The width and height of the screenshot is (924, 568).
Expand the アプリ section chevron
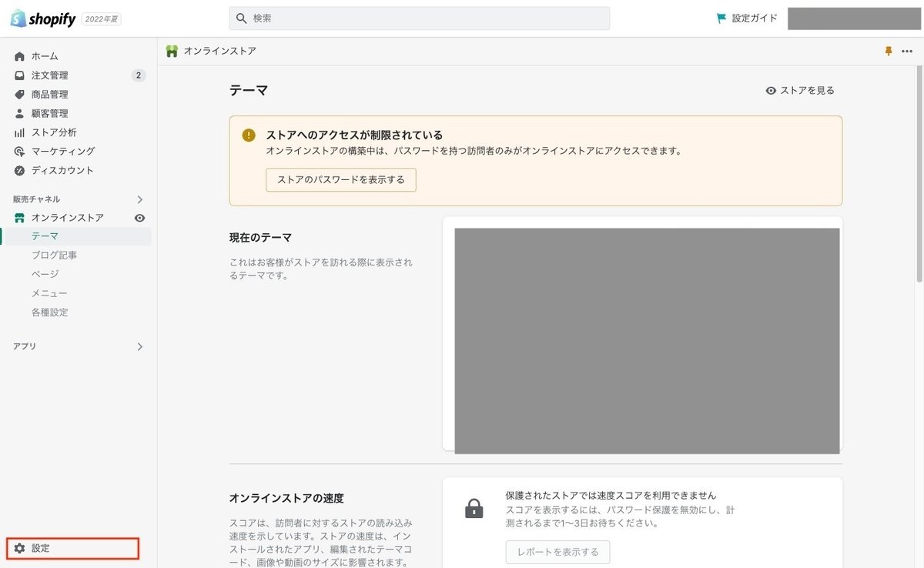click(x=139, y=346)
